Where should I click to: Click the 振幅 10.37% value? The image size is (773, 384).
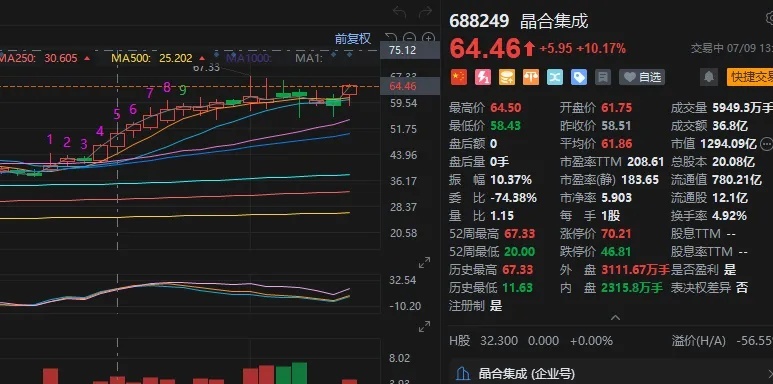(511, 180)
